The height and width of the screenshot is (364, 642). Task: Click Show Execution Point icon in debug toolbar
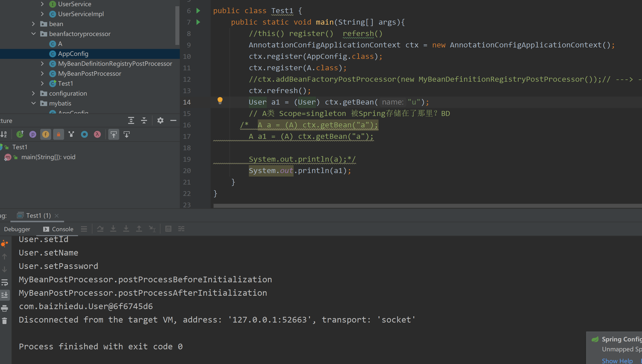click(84, 229)
